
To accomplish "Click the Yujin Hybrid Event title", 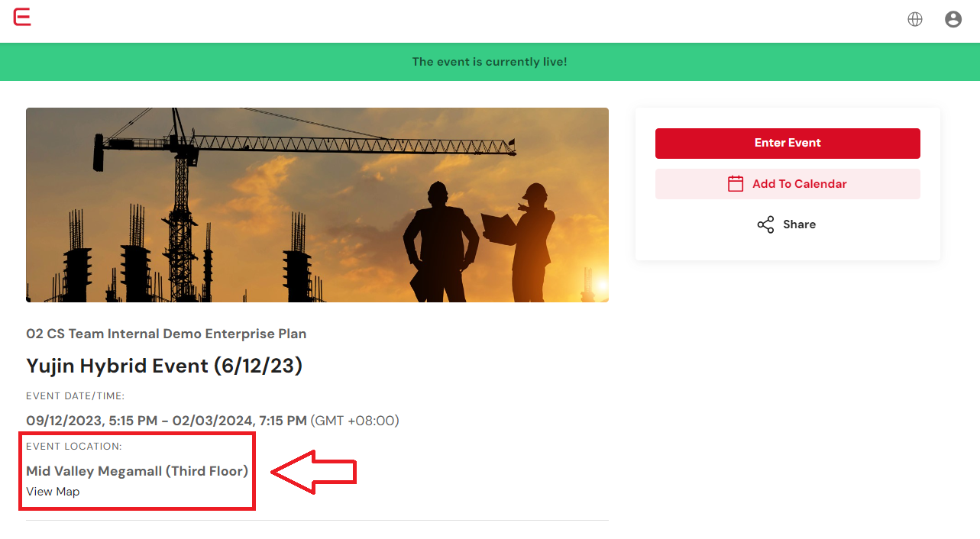I will (x=164, y=366).
